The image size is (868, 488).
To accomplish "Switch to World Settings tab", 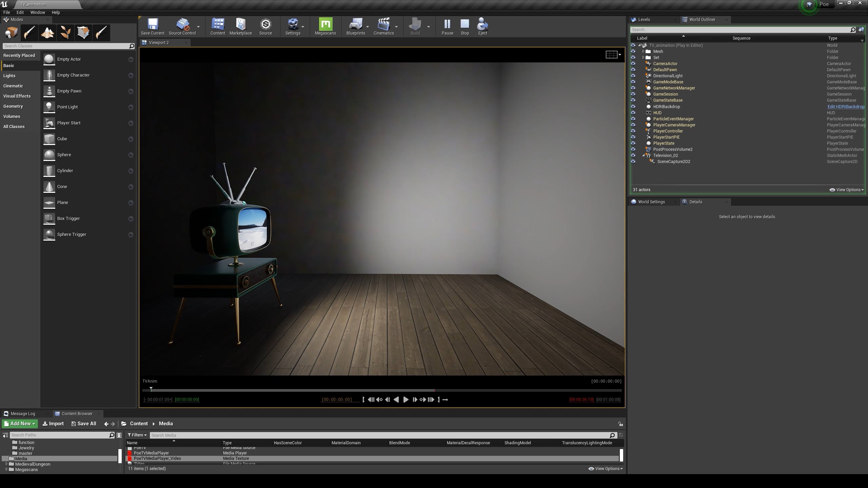I will pos(651,202).
